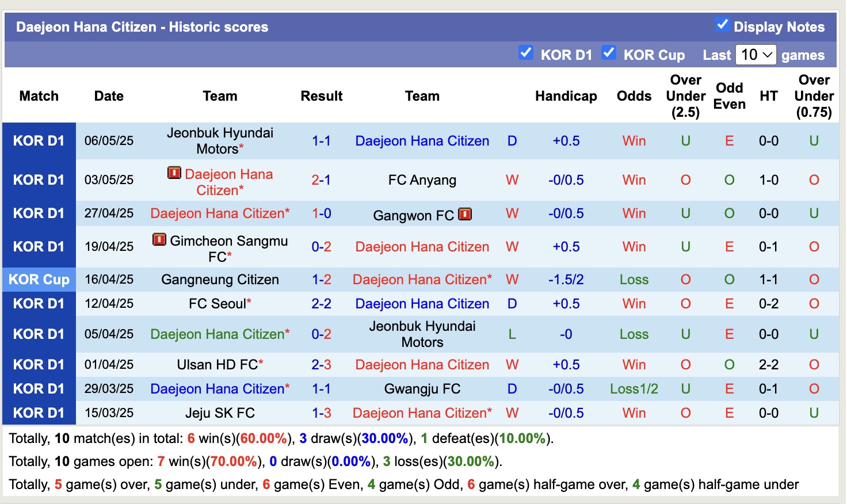Click the FC Seoul team link

click(x=216, y=303)
